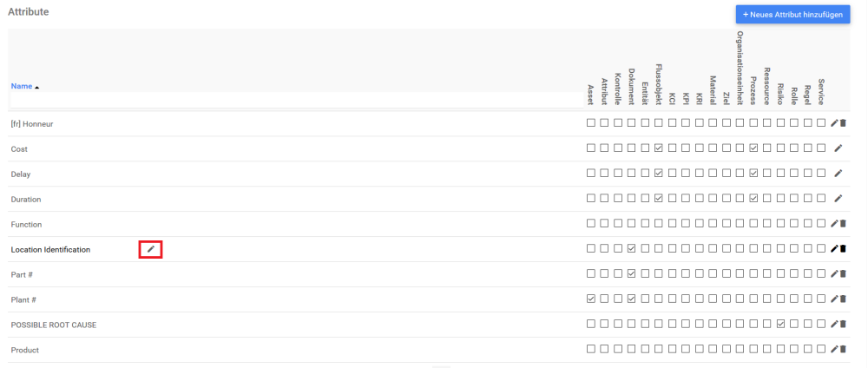
Task: Edit the Part # attribute
Action: tap(834, 274)
